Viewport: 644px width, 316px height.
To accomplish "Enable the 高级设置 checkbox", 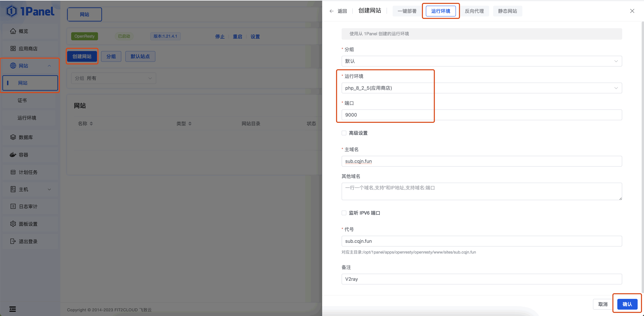I will coord(344,133).
